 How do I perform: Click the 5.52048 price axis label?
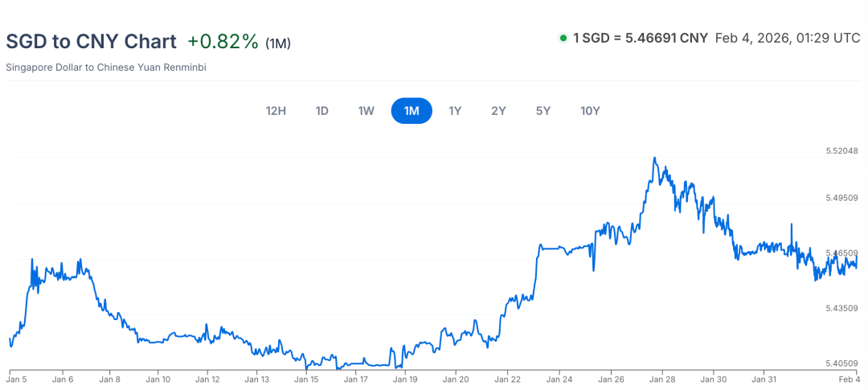(841, 151)
